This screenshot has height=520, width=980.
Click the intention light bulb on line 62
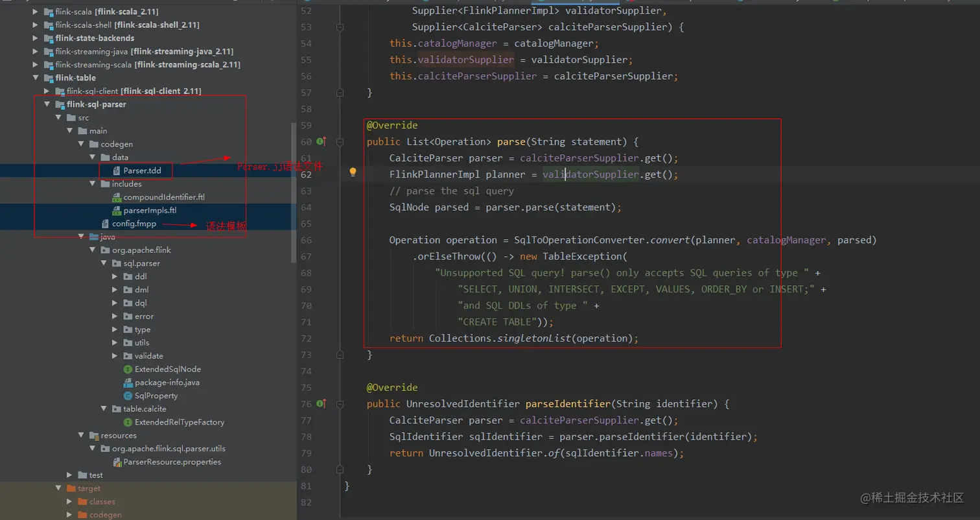[x=353, y=172]
